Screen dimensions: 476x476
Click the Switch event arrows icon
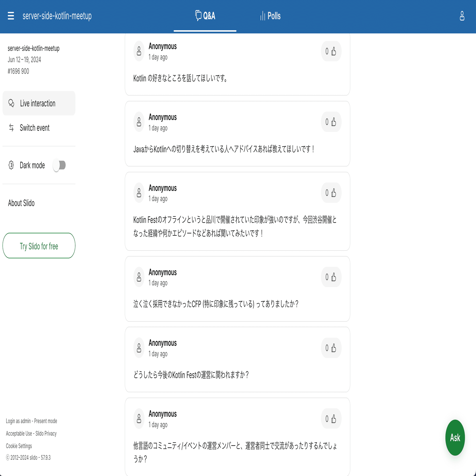click(x=11, y=128)
